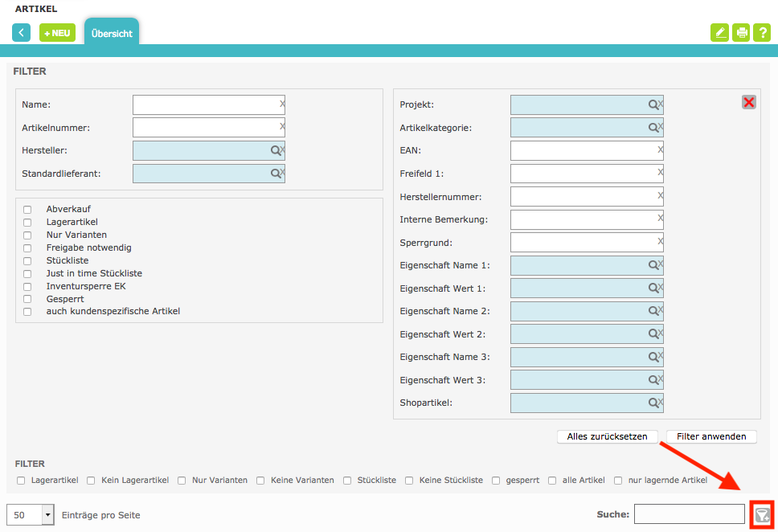Open the Standardlieferant lookup field
The width and height of the screenshot is (778, 532).
pos(201,174)
